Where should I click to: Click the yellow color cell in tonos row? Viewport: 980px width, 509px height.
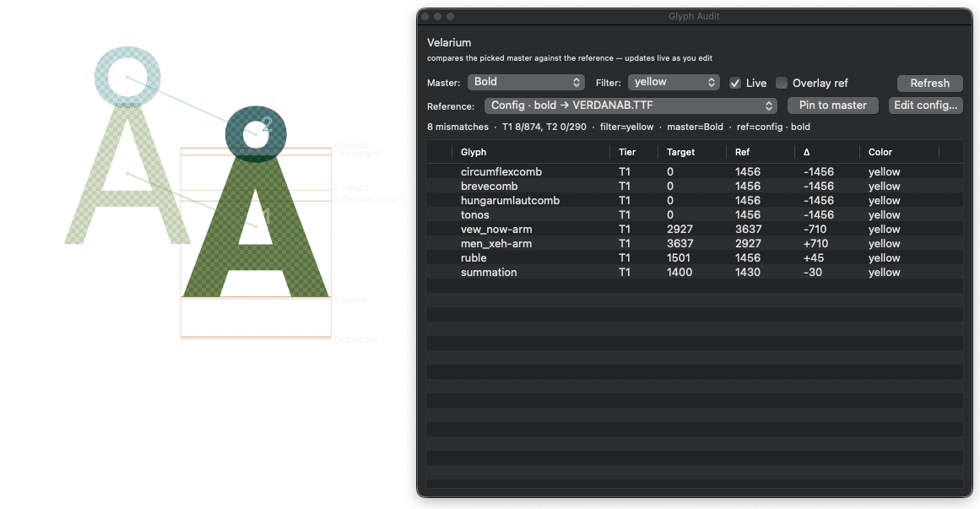[884, 214]
